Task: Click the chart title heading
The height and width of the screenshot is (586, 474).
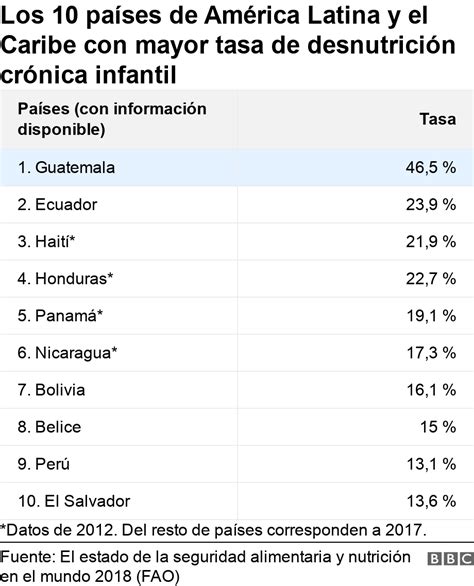Action: (x=228, y=45)
